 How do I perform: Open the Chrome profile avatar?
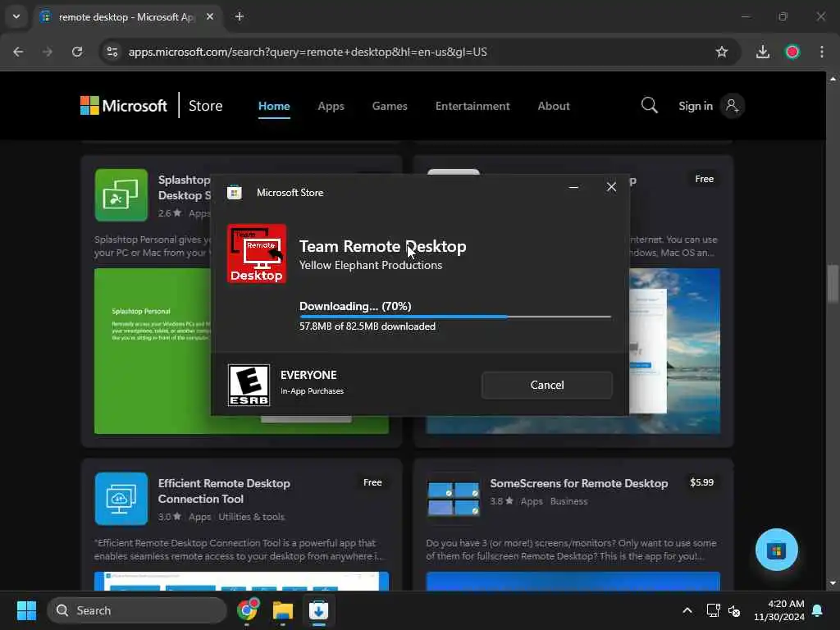[792, 52]
